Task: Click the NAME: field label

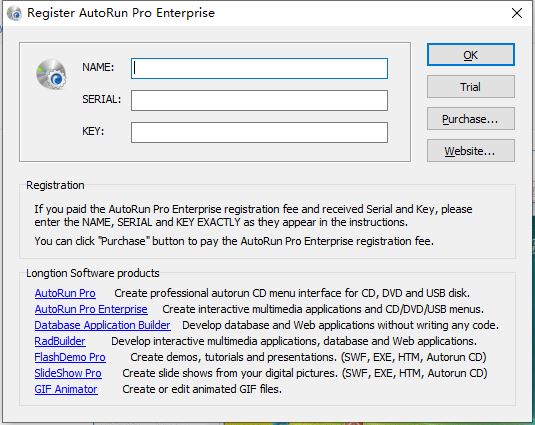Action: point(98,67)
